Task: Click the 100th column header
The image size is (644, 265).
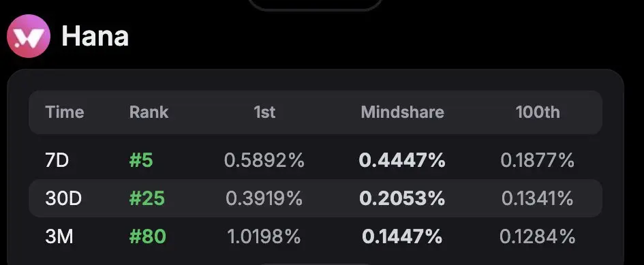Action: tap(538, 112)
